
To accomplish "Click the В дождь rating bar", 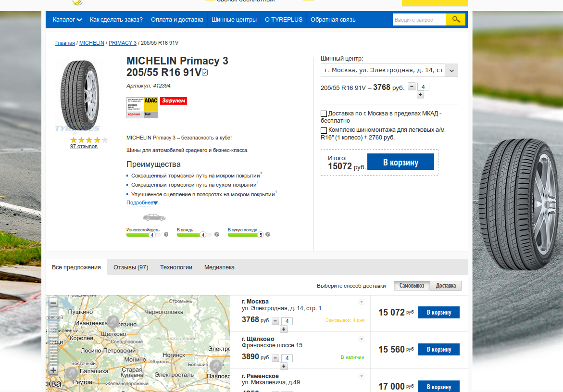I will pos(194,235).
